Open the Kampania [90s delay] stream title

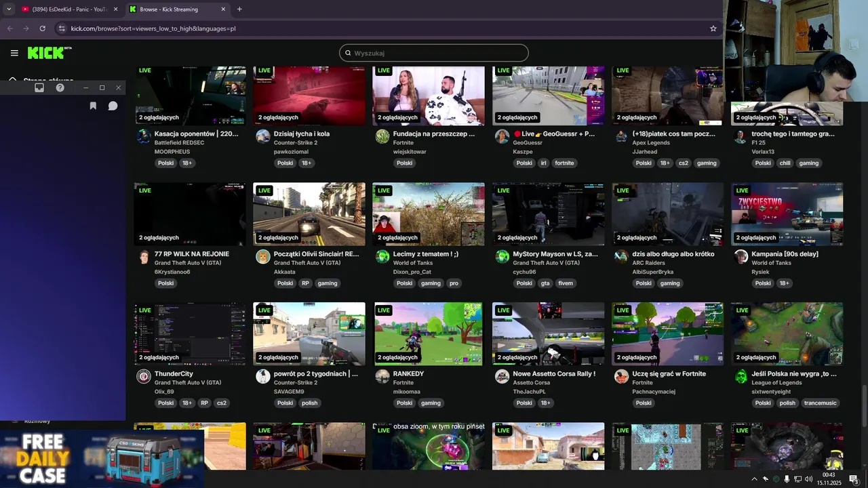pyautogui.click(x=785, y=254)
